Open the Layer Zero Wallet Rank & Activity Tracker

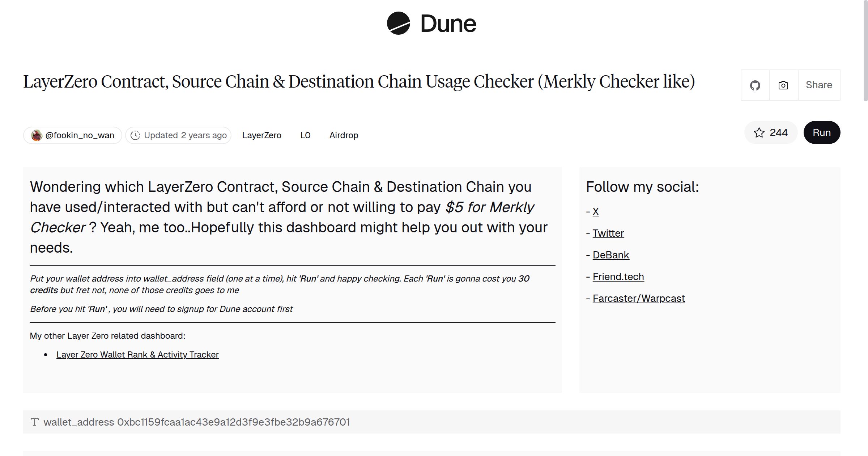[138, 355]
